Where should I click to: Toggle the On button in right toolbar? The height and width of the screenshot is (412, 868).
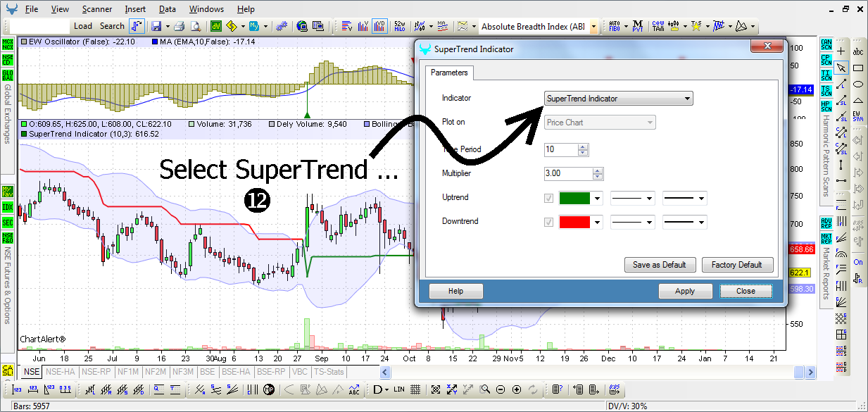tap(858, 262)
